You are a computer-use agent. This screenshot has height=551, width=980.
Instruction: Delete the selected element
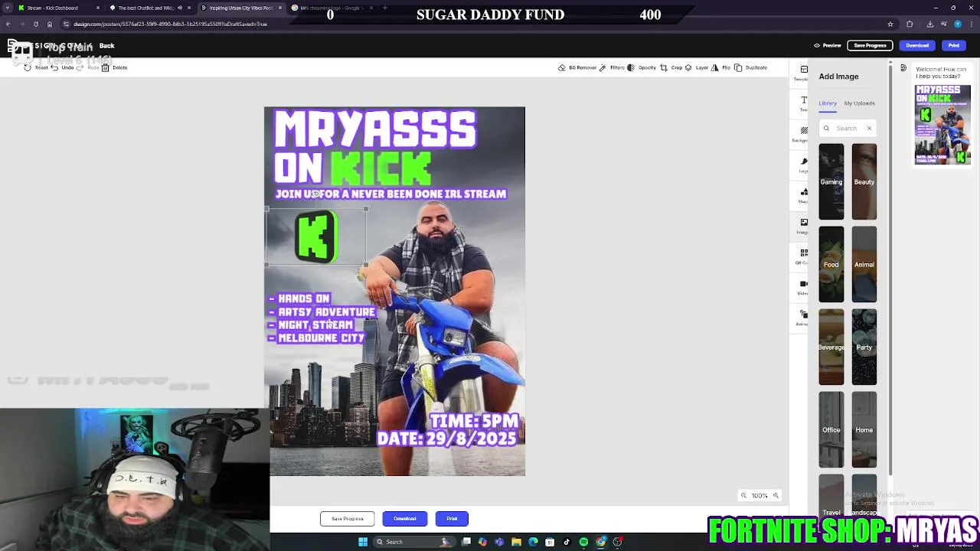coord(114,67)
